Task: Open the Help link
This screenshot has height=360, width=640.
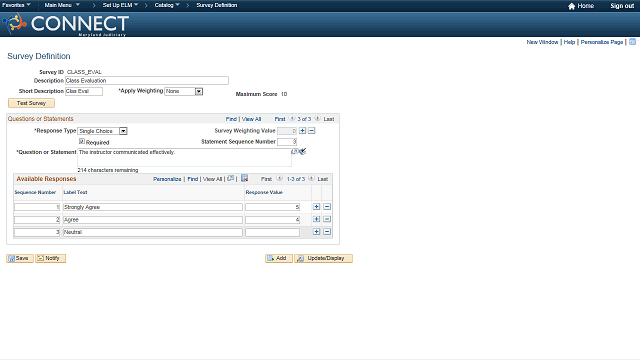Action: [x=569, y=42]
